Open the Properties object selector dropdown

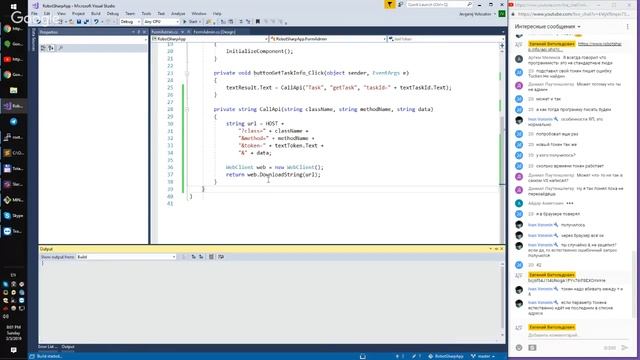coord(93,40)
